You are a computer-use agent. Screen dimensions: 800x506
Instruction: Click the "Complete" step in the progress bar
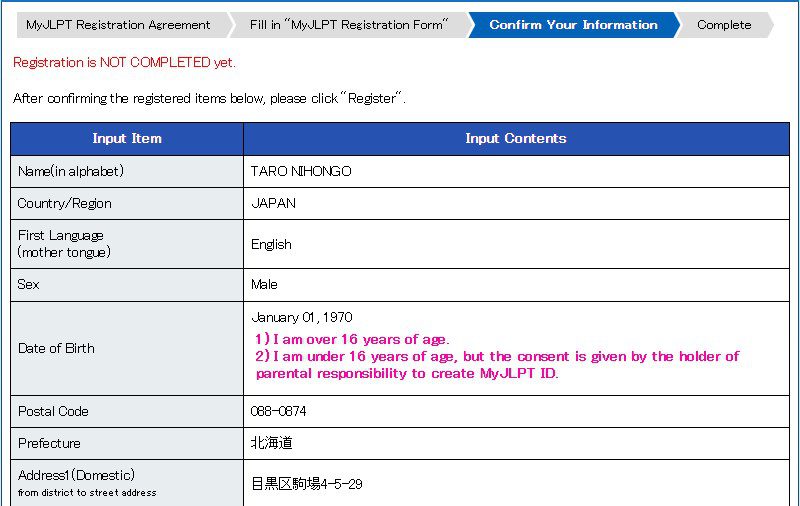pos(724,25)
